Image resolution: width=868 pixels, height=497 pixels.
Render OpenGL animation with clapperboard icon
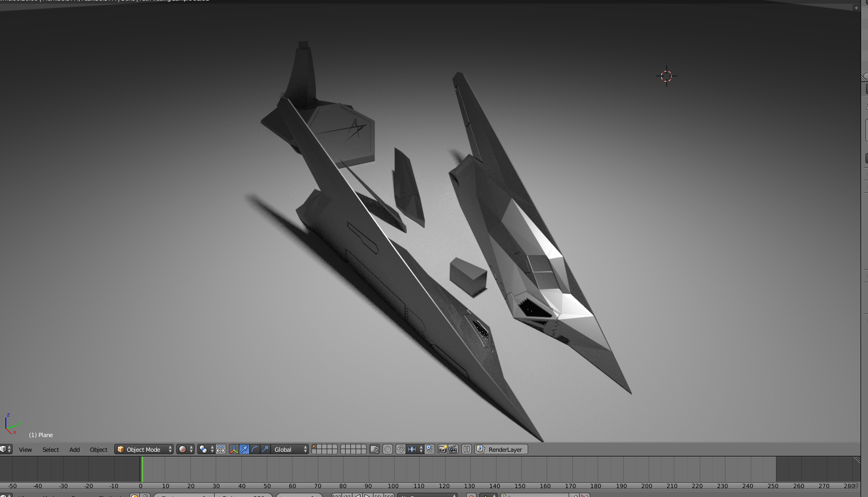point(453,449)
